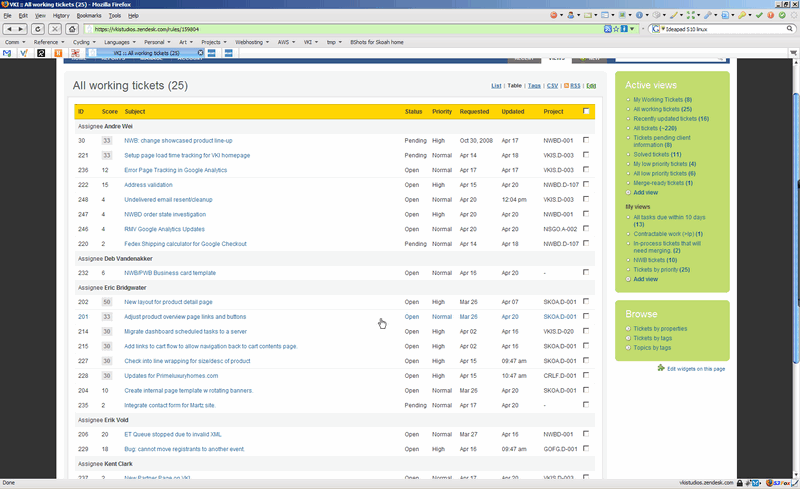Click the stop loading X icon
Screen dimensions: 800x489
55,29
